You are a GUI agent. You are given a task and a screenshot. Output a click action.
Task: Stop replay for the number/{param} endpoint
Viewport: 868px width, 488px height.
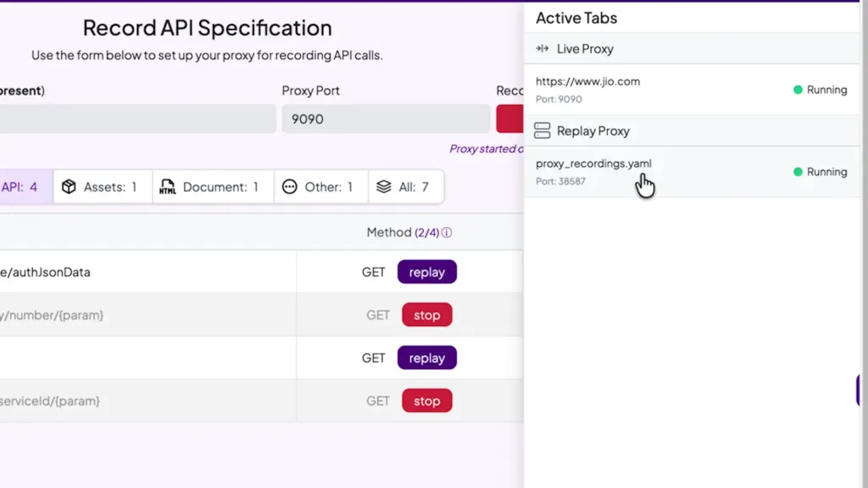point(426,315)
